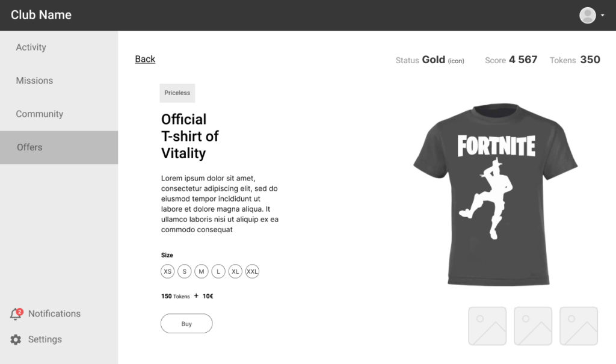
Task: View the second product thumbnail
Action: coord(533,326)
